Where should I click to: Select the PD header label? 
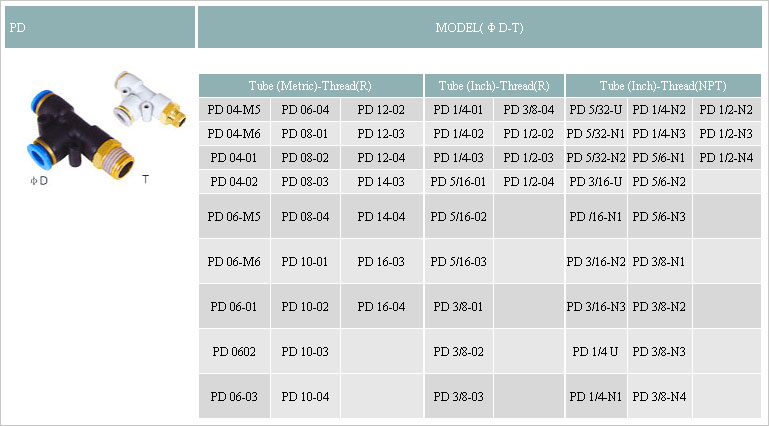tap(17, 27)
